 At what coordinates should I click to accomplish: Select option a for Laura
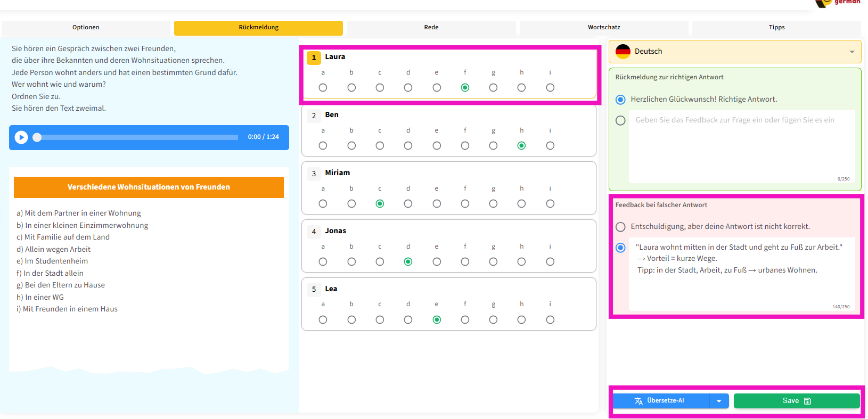pyautogui.click(x=323, y=88)
